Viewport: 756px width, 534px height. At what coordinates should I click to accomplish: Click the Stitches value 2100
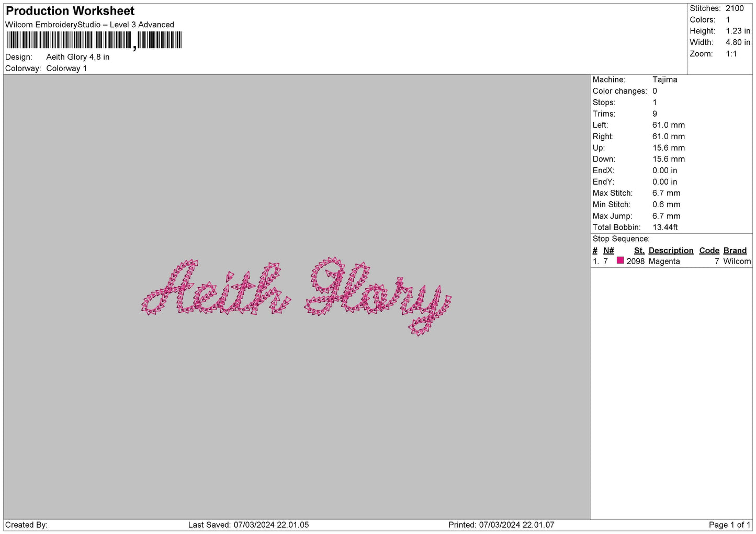pyautogui.click(x=735, y=8)
